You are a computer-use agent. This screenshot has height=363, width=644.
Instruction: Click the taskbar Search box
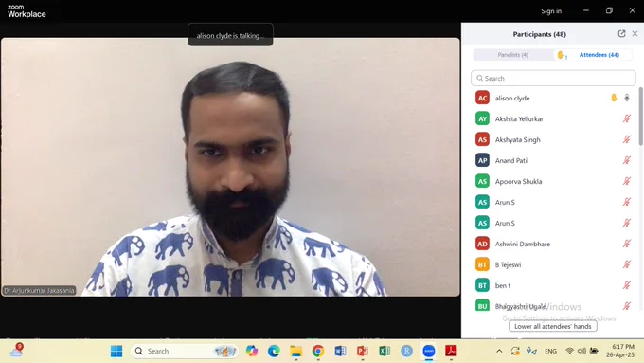[x=185, y=351]
